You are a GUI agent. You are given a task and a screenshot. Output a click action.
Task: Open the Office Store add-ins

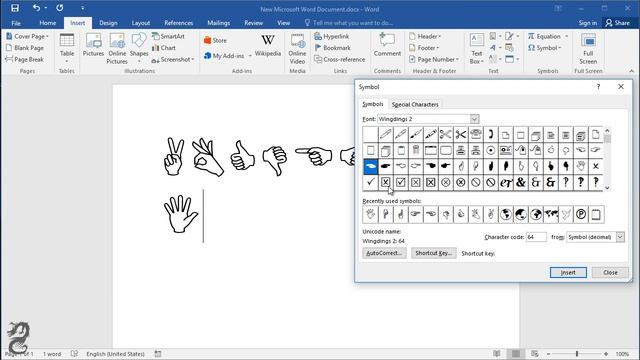pyautogui.click(x=215, y=40)
